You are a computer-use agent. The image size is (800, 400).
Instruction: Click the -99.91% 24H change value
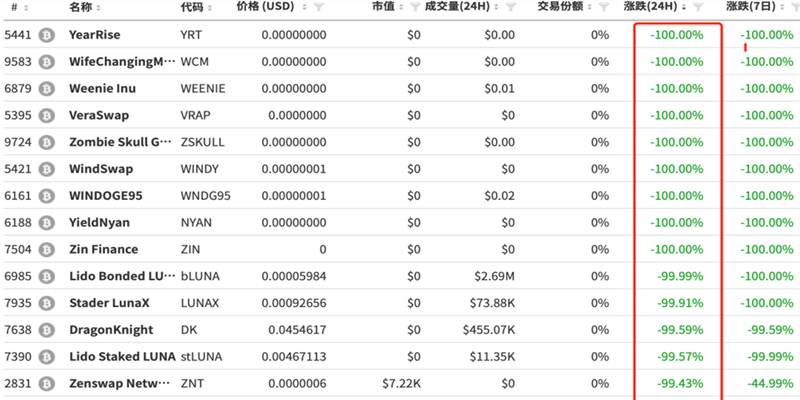tap(680, 303)
